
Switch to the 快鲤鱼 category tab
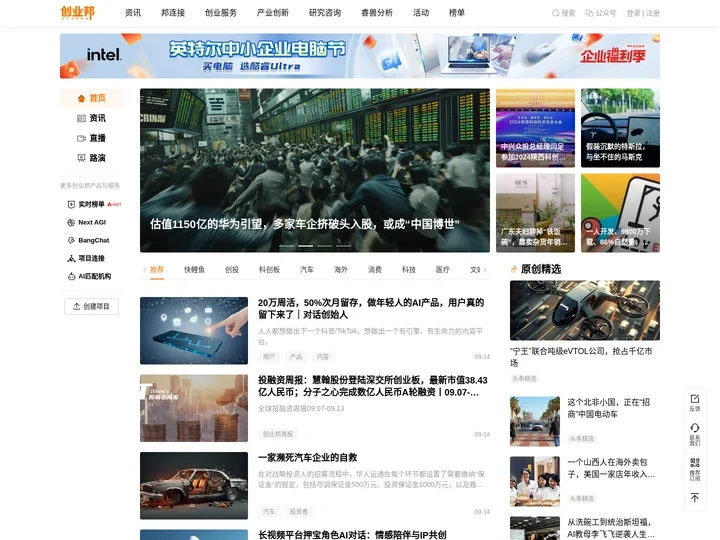point(194,270)
